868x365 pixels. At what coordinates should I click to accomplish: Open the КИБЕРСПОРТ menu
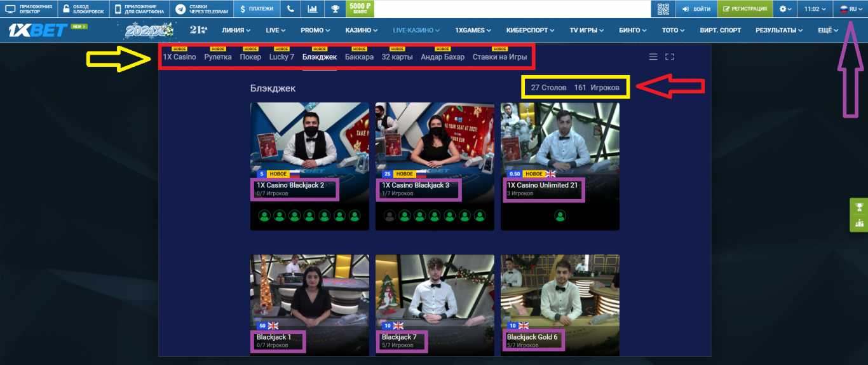point(531,30)
